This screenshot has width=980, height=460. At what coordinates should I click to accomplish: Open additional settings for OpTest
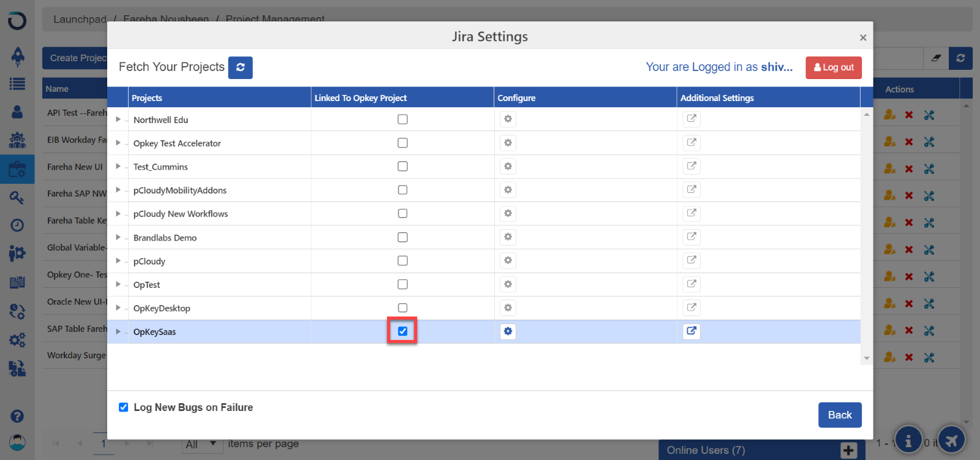click(692, 284)
